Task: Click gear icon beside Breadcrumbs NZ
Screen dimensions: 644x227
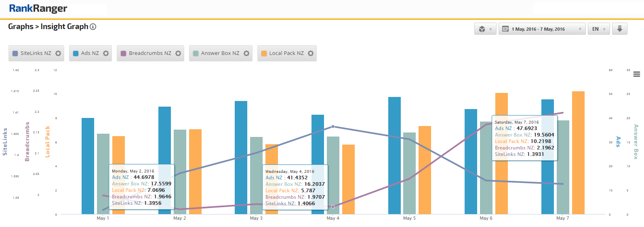Action: (x=178, y=53)
